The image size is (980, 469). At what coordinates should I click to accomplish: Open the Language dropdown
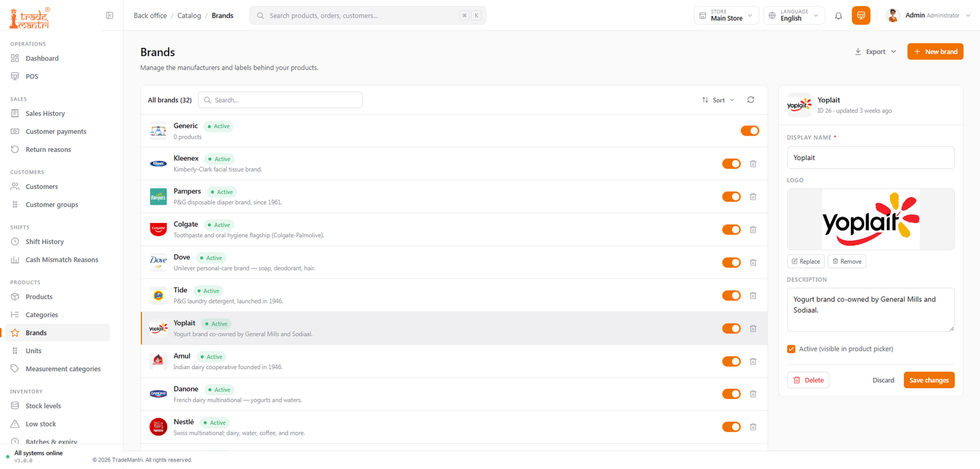click(794, 15)
